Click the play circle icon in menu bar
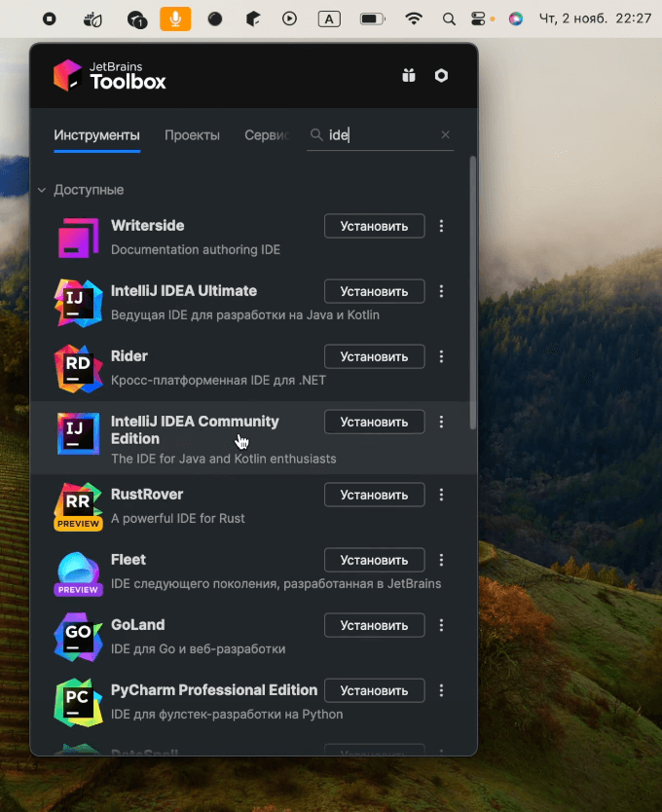This screenshot has width=662, height=812. pyautogui.click(x=289, y=19)
